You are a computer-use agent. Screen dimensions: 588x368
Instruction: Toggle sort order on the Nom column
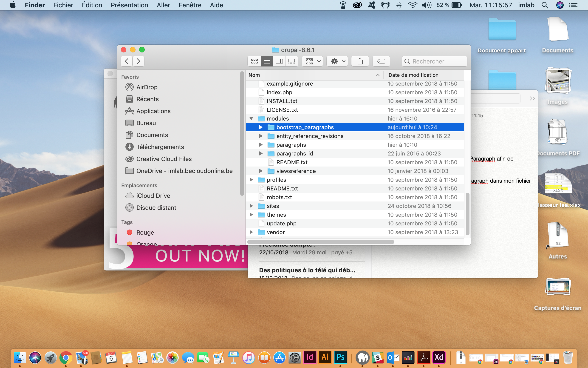(x=314, y=75)
